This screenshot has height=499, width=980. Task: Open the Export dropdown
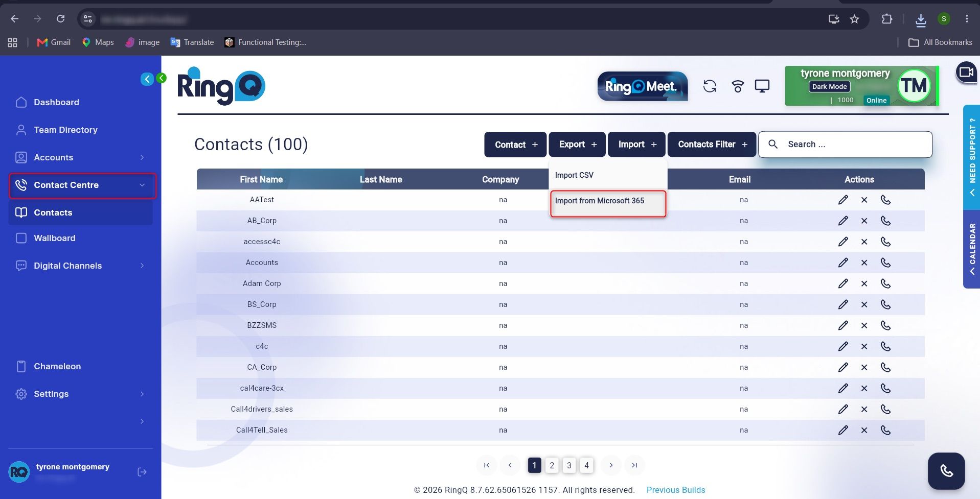(x=577, y=145)
